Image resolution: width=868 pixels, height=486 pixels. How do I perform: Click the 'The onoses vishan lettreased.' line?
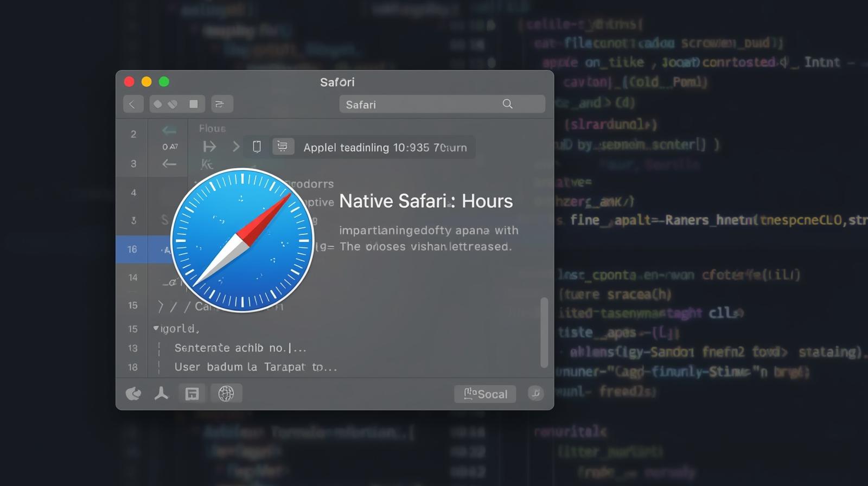pos(426,247)
